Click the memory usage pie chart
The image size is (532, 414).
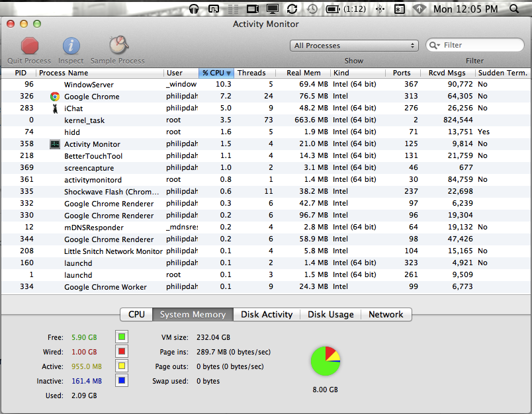pos(326,361)
